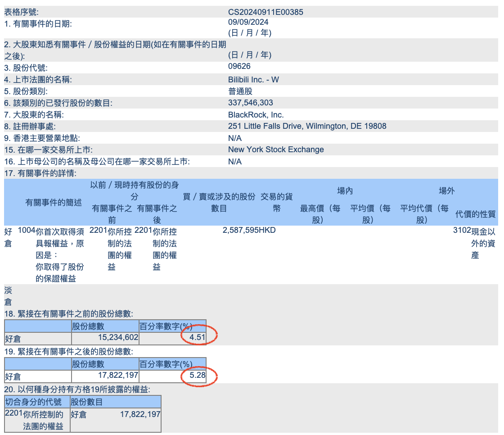Select shares involved value 2,587,595
Screen dimensions: 504x435
(x=240, y=231)
